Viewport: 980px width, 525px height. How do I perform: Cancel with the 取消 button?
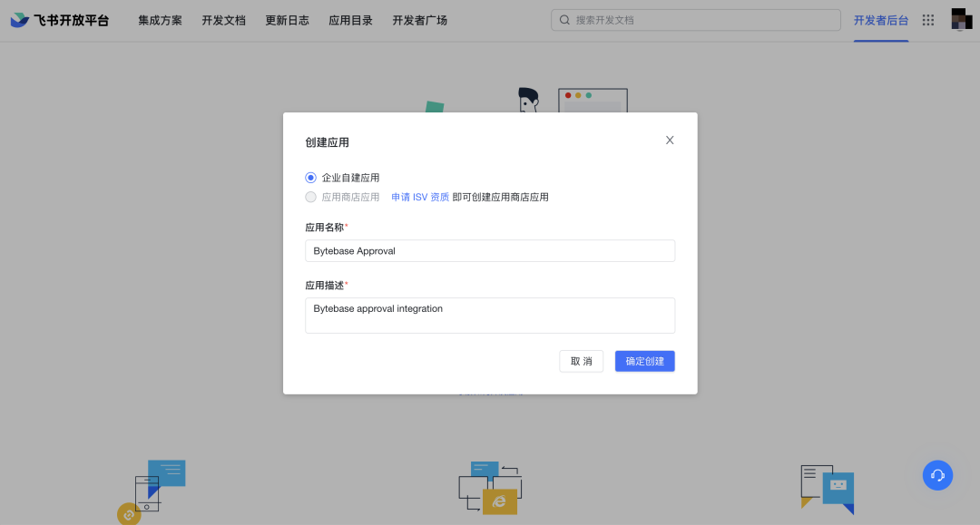pyautogui.click(x=582, y=362)
